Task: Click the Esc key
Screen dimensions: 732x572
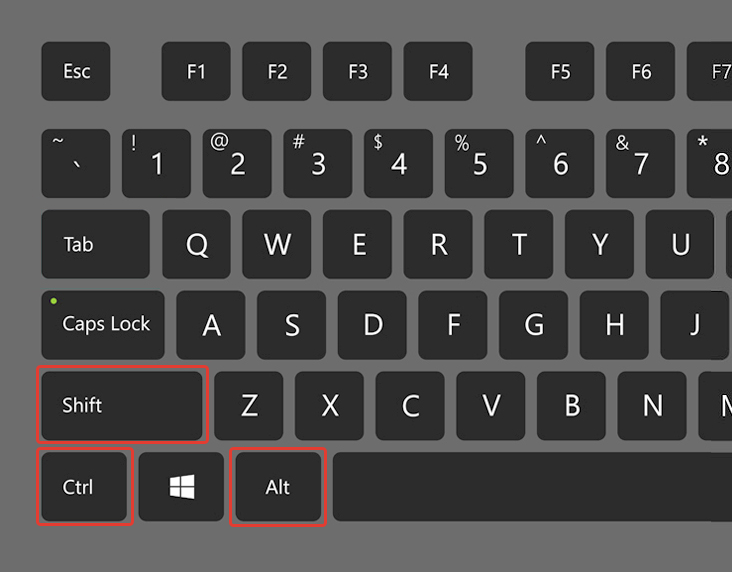Action: [x=76, y=71]
